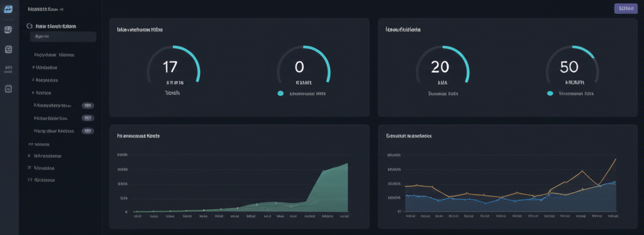The width and height of the screenshot is (644, 235).
Task: Click the small text-style icon in the left rail
Action: click(8, 69)
